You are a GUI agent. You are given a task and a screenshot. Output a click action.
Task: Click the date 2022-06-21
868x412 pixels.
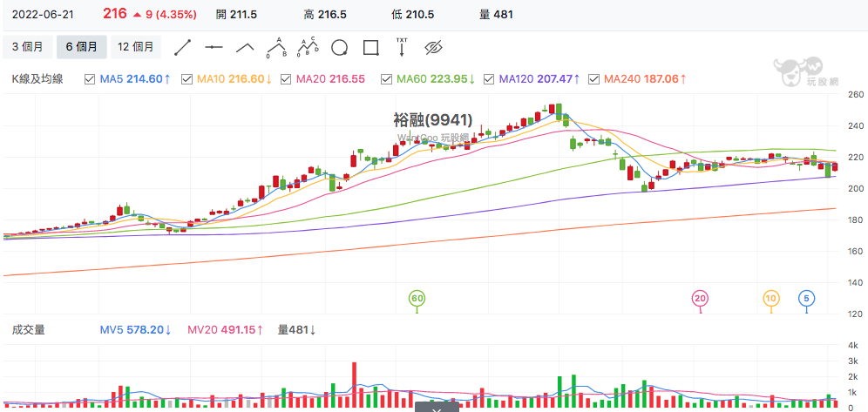pos(43,15)
